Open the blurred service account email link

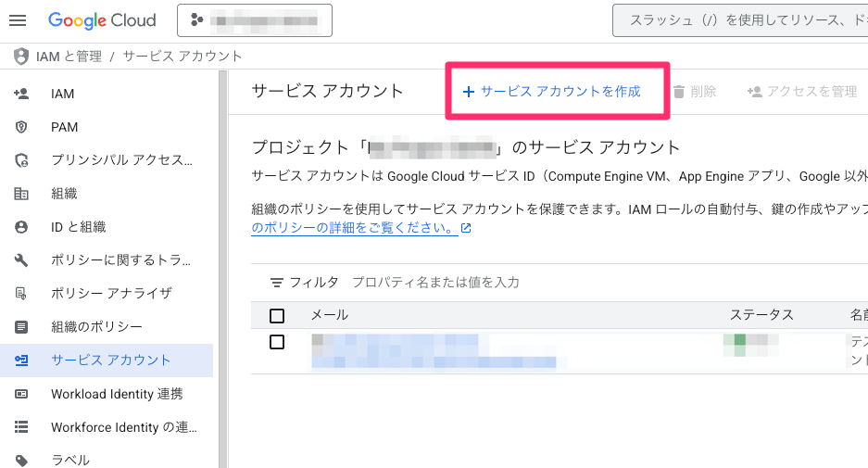pos(434,351)
